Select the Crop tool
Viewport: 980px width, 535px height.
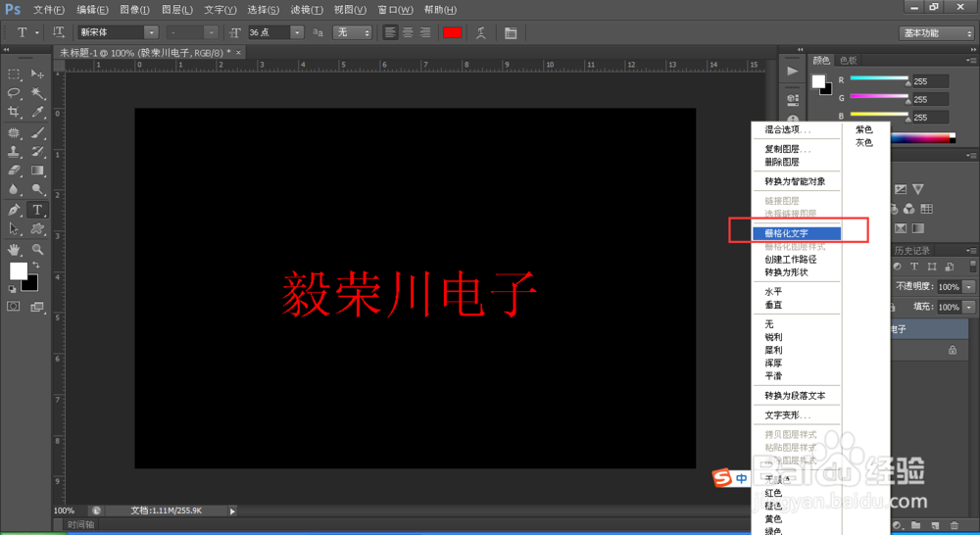[14, 112]
